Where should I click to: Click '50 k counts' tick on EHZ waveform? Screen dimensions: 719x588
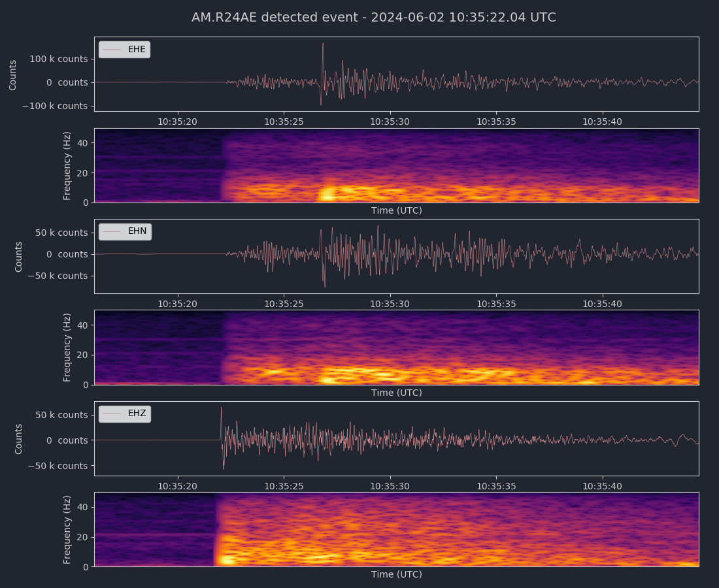pyautogui.click(x=61, y=416)
